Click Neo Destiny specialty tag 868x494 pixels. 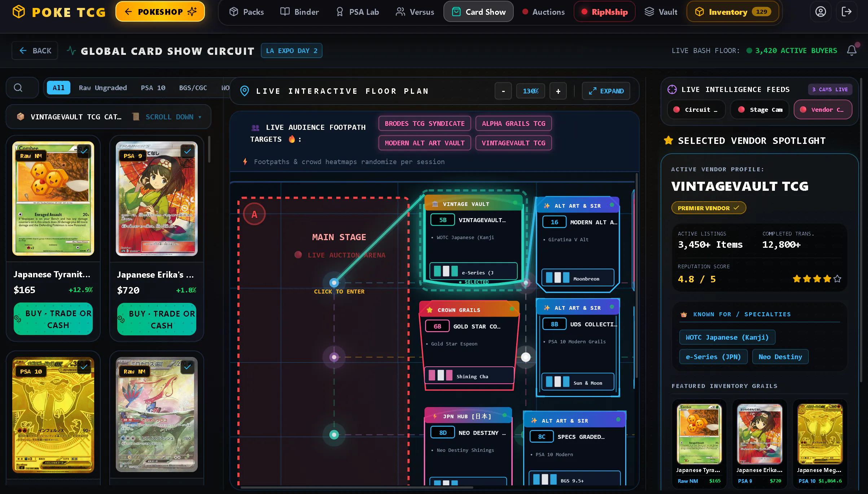pos(780,357)
